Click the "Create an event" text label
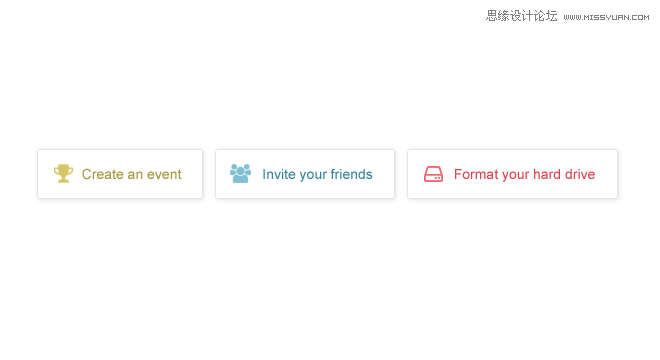The image size is (660, 360). point(131,174)
